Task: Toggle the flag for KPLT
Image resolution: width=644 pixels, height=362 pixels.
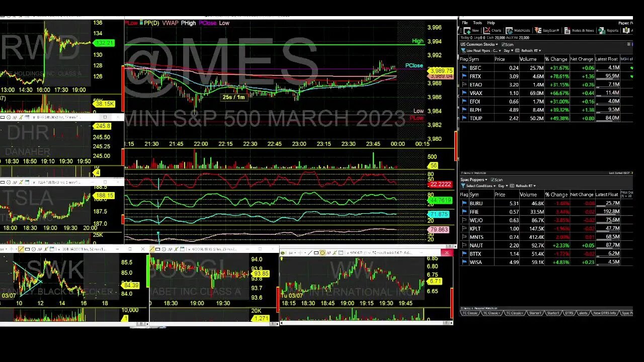Action: pyautogui.click(x=464, y=228)
